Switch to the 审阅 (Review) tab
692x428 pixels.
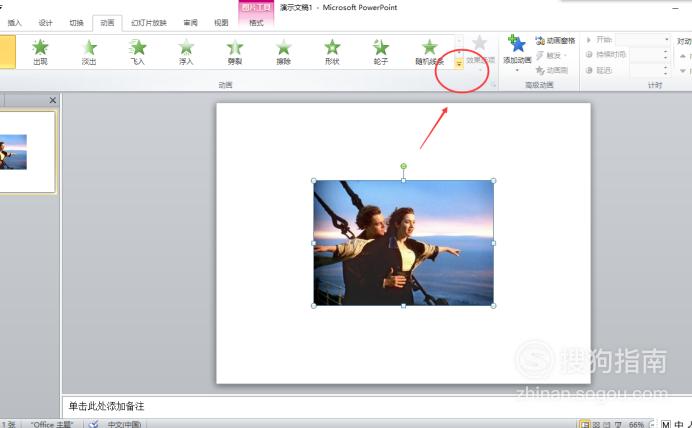(x=190, y=23)
